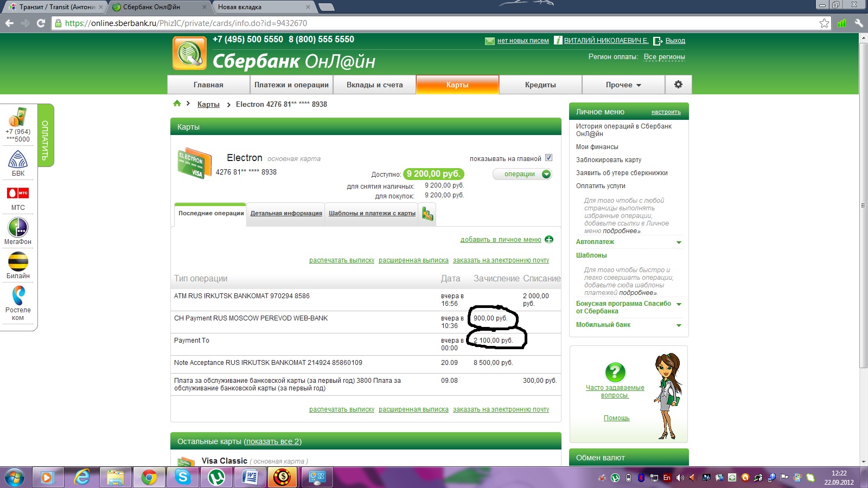Open the settings gear in navigation bar

click(678, 85)
